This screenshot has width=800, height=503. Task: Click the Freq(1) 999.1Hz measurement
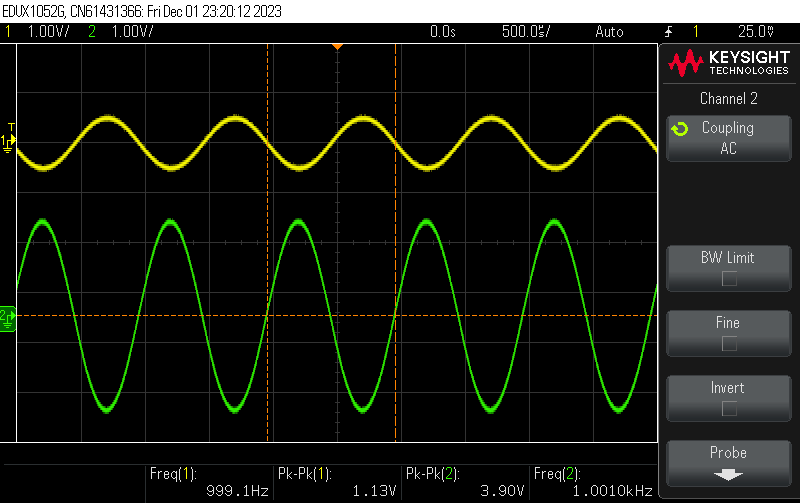pyautogui.click(x=209, y=482)
